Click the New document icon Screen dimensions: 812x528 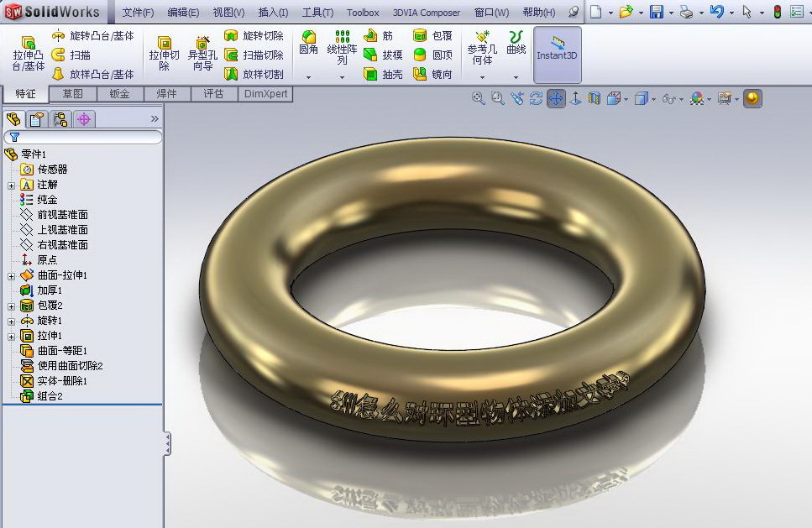click(x=596, y=12)
